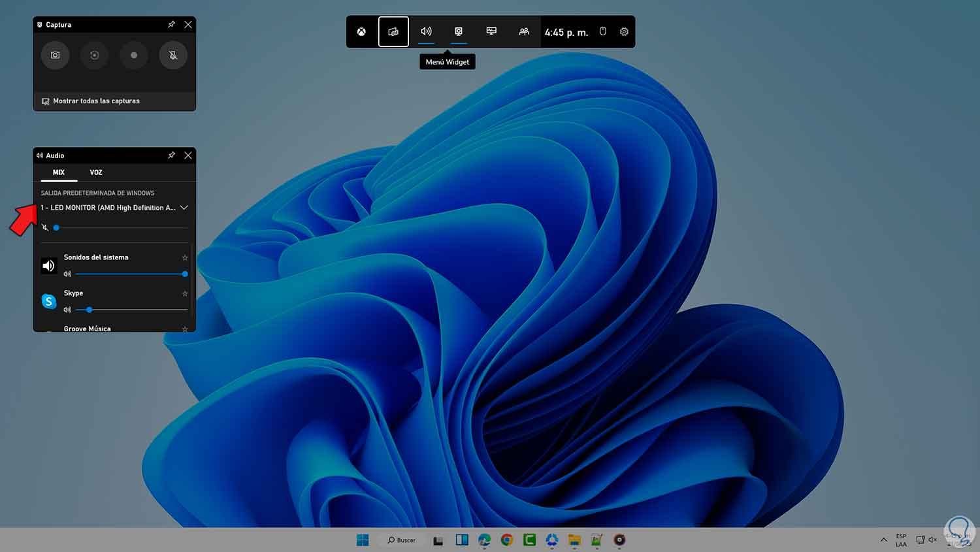The image size is (980, 552).
Task: Open muted volume icon in system tray
Action: [932, 540]
